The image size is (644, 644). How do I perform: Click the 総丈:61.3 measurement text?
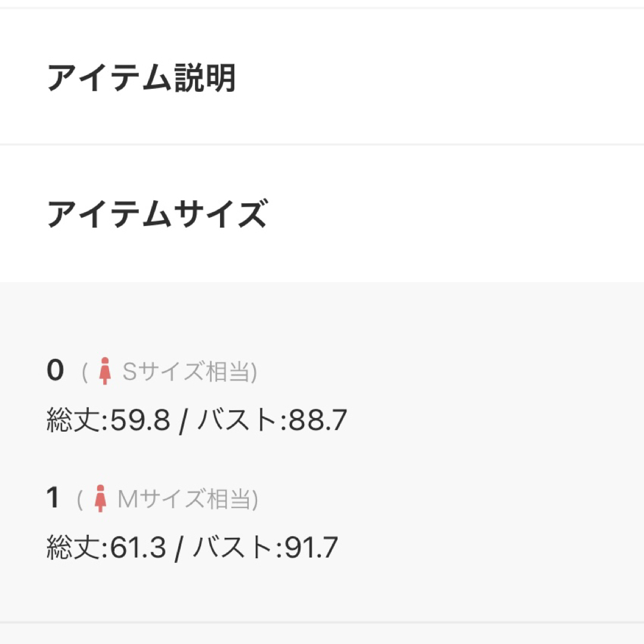click(106, 547)
